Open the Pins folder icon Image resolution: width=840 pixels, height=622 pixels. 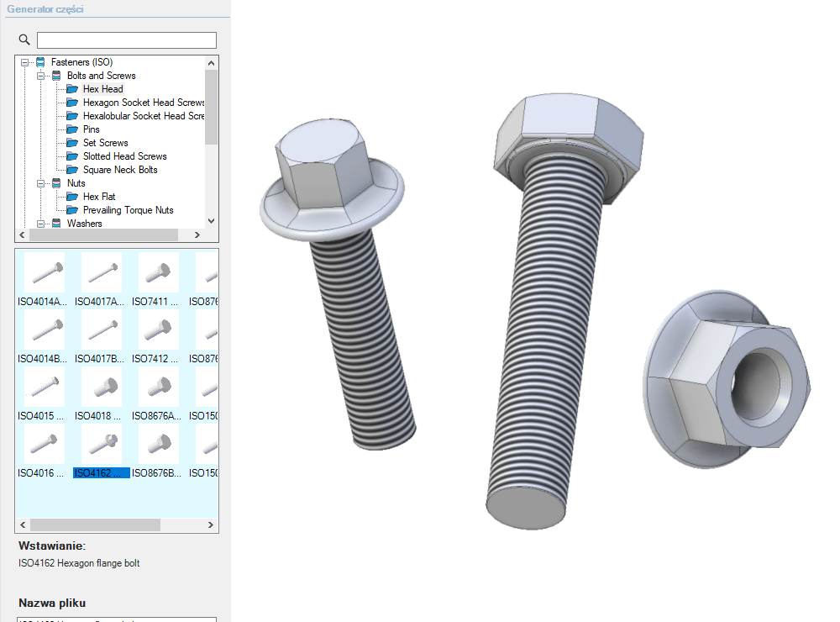(x=72, y=129)
